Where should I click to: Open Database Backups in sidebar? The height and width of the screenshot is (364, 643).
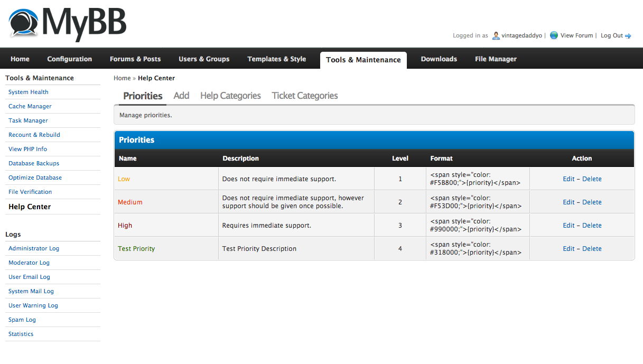point(34,163)
